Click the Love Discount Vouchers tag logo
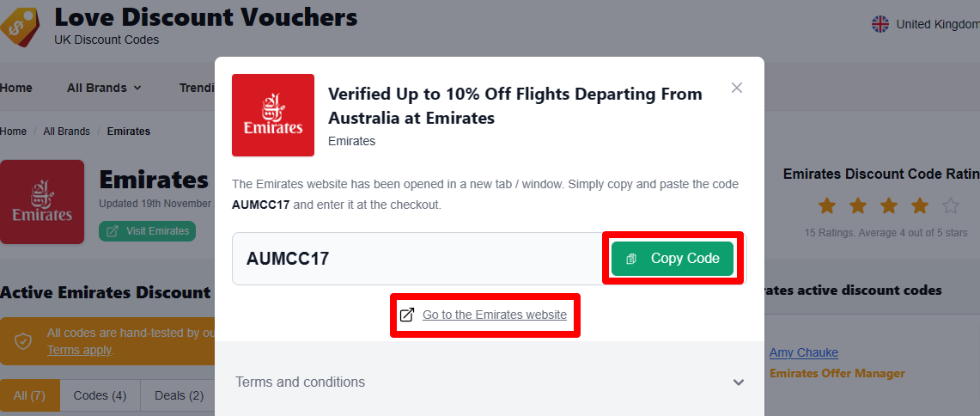The image size is (980, 416). coord(19,27)
